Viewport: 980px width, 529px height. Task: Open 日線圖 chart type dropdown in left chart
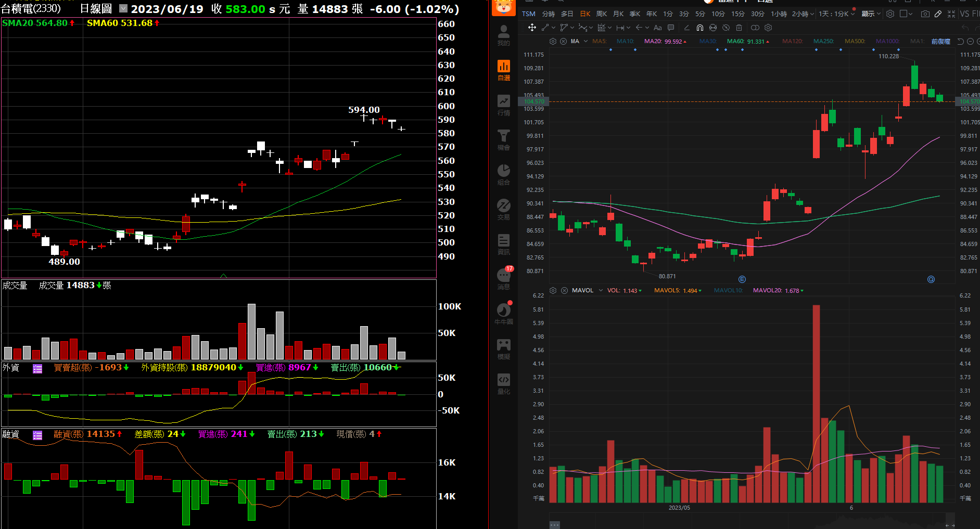pos(123,8)
